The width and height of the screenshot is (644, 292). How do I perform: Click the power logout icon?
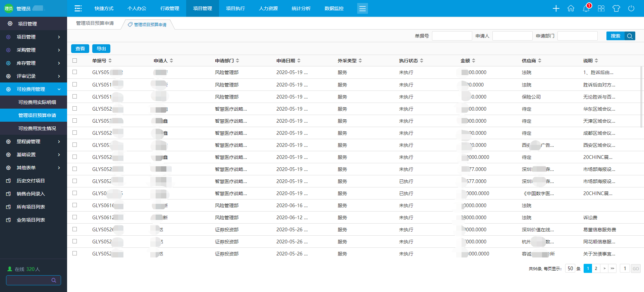[631, 8]
